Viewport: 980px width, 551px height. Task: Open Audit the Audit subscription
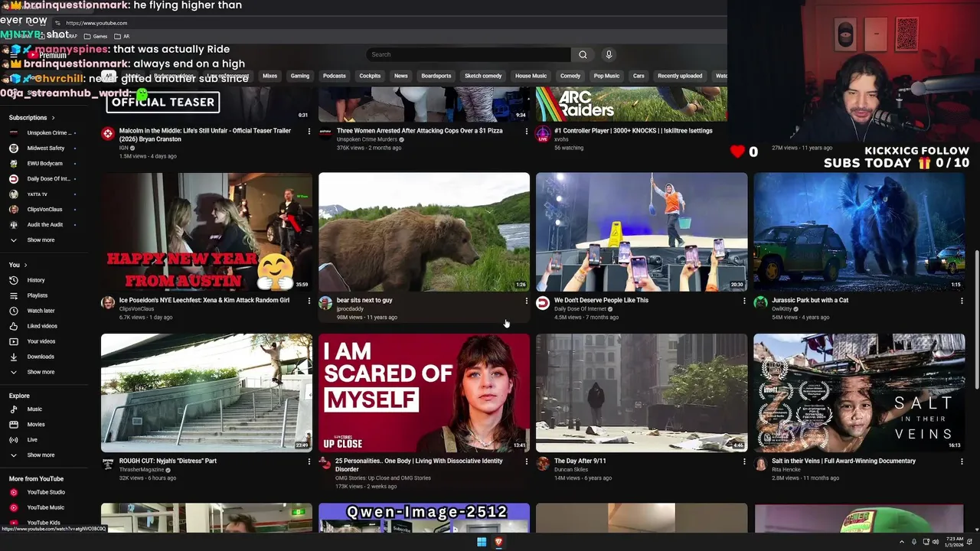(45, 225)
